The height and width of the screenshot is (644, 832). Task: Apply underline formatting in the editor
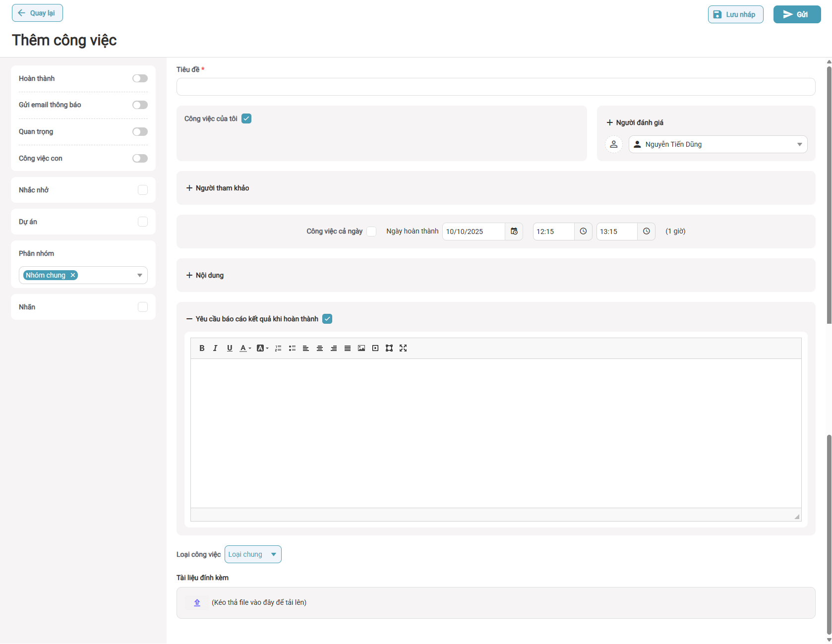[x=230, y=348]
